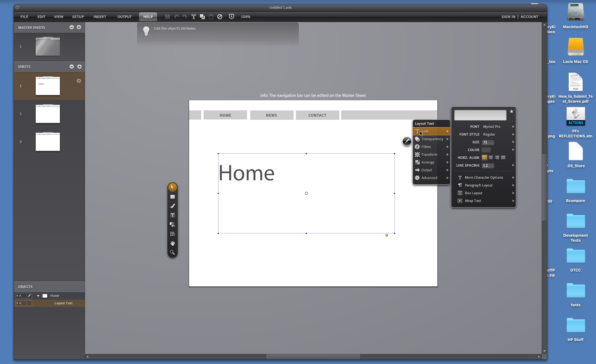This screenshot has width=596, height=364.
Task: Click the Sign In link
Action: coord(508,17)
